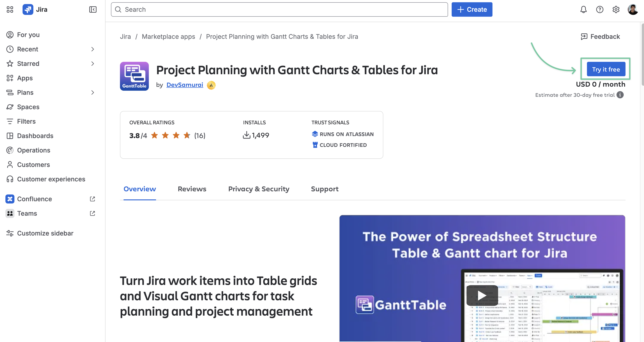Expand the Recent menu chevron
644x342 pixels.
[x=92, y=49]
